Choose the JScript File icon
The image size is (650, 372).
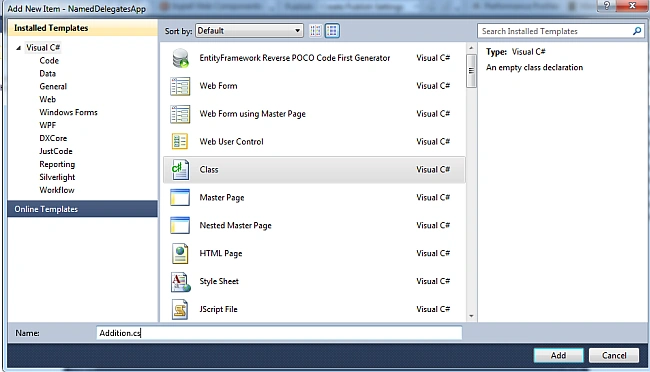180,309
